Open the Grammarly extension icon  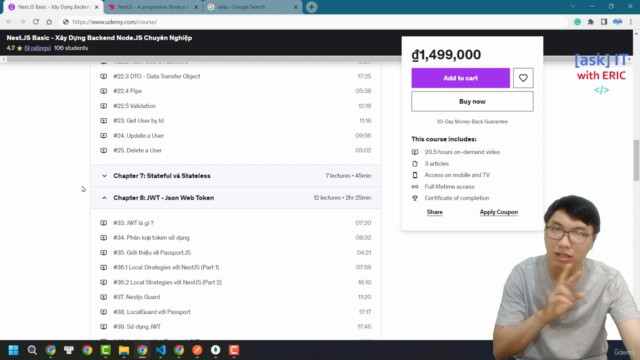(577, 22)
